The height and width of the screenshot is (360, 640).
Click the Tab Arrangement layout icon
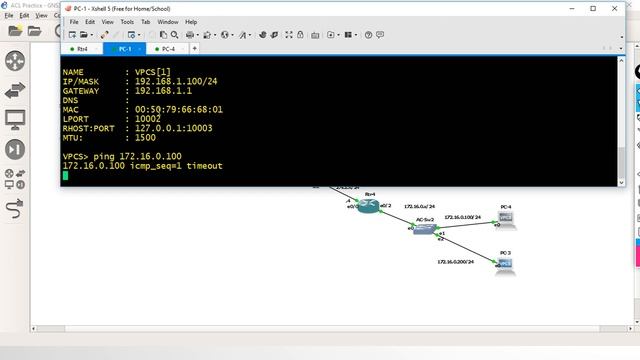348,35
